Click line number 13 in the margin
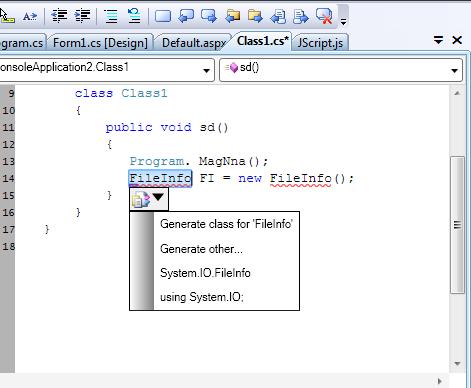Image resolution: width=471 pixels, height=388 pixels. [8, 162]
